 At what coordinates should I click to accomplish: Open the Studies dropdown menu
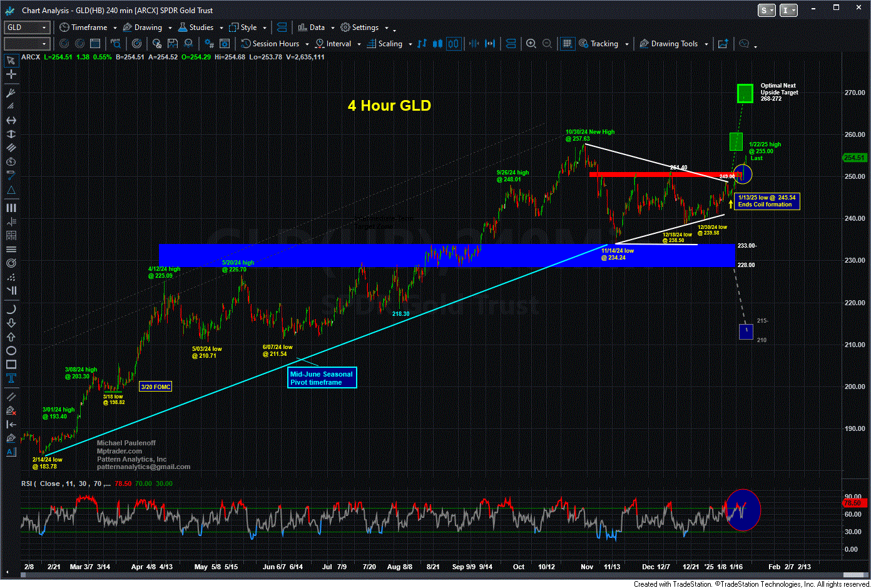click(x=200, y=28)
